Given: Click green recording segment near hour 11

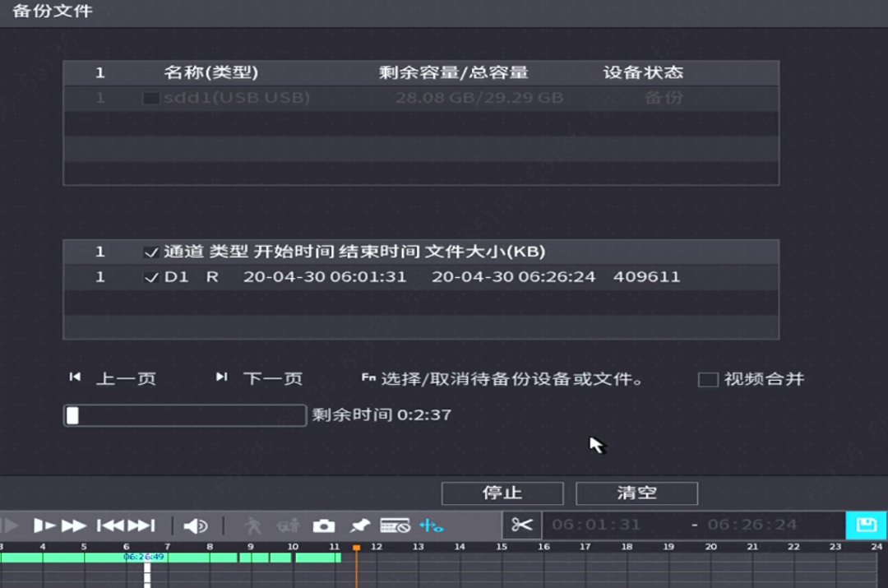Looking at the screenshot, I should [x=318, y=558].
